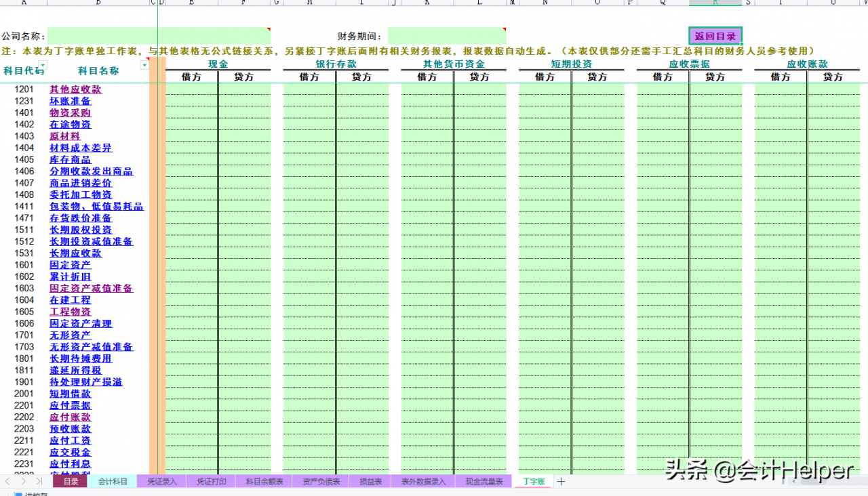The height and width of the screenshot is (496, 868).
Task: Open the 长期股权投资 link
Action: click(81, 230)
